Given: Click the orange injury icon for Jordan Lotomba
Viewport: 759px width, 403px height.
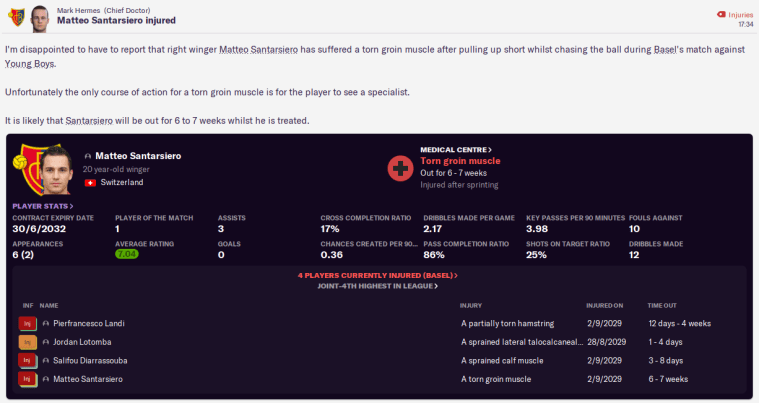Looking at the screenshot, I should coord(27,342).
